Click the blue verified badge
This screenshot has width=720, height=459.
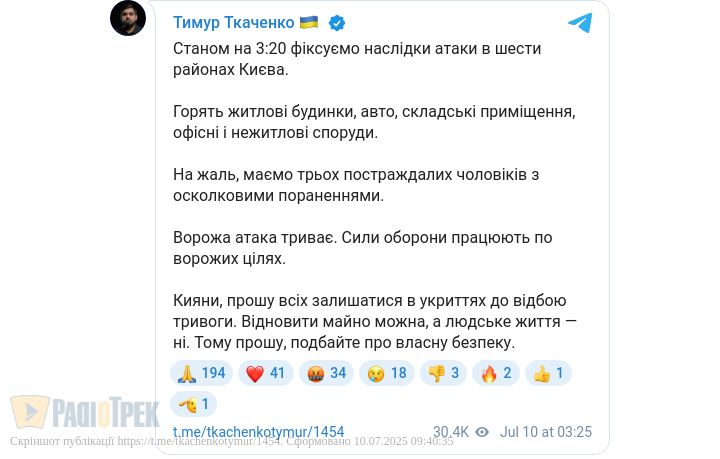pyautogui.click(x=337, y=22)
